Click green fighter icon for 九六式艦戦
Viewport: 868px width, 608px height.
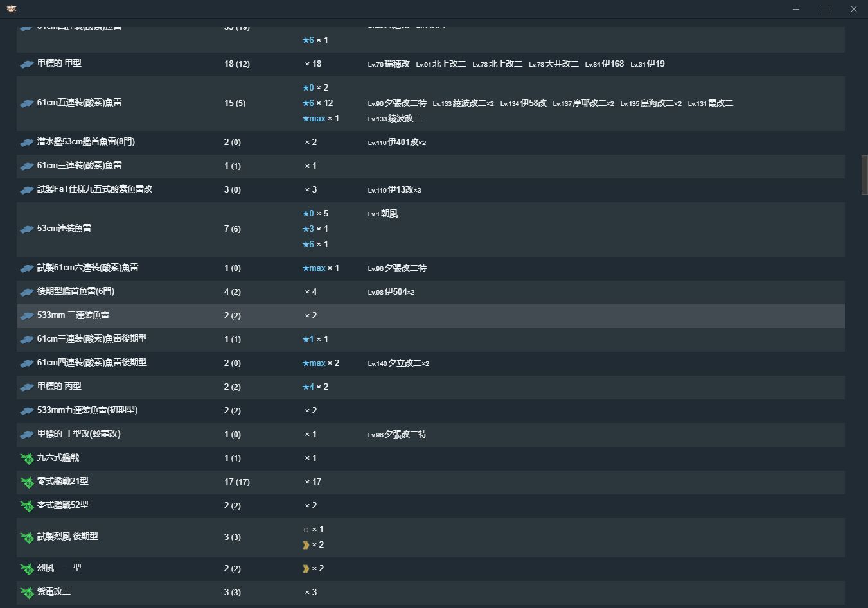coord(26,458)
